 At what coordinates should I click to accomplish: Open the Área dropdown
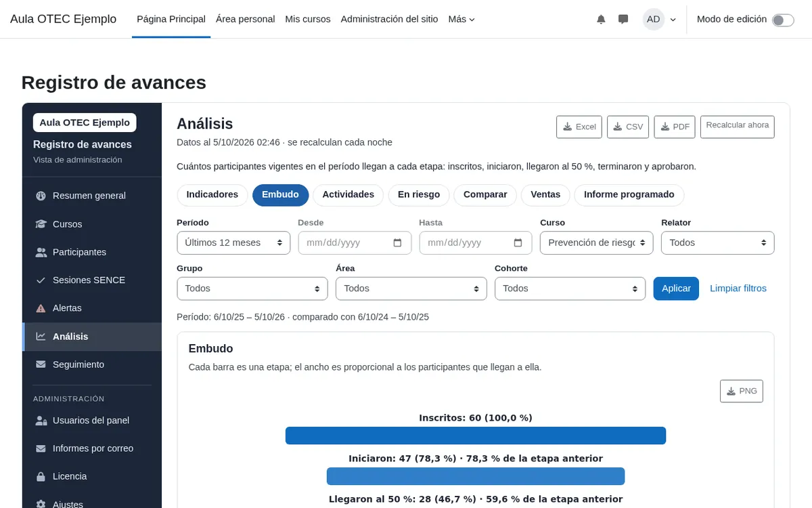coord(411,289)
